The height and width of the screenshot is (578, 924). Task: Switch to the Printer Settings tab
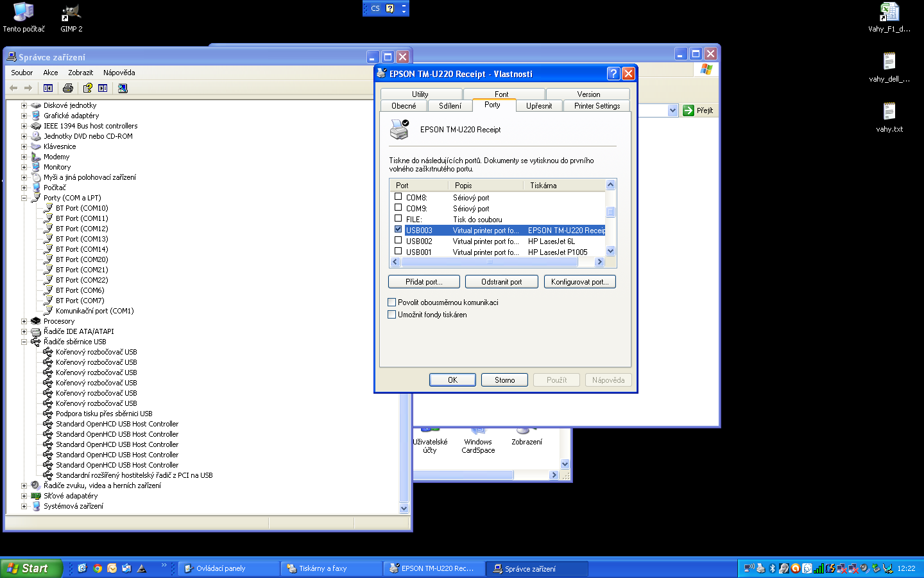[597, 106]
